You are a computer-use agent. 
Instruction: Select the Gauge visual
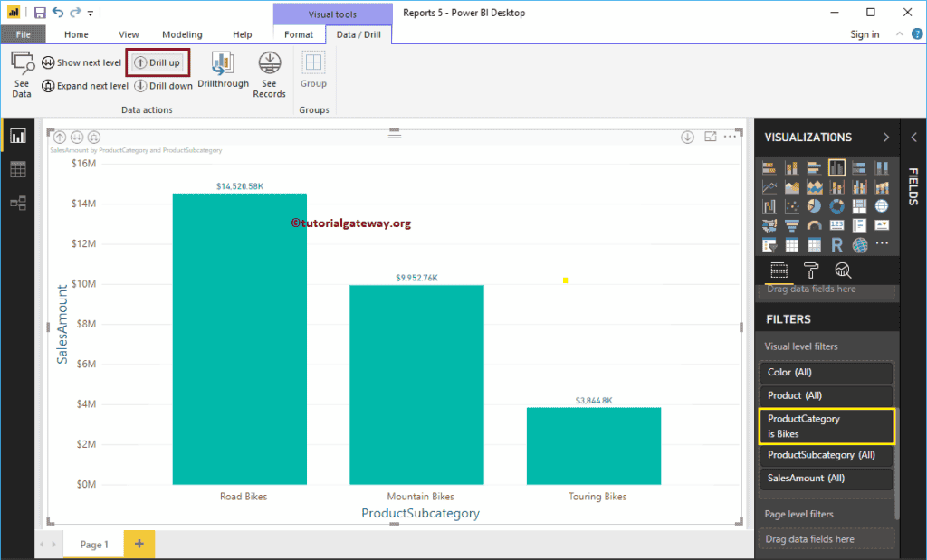tap(814, 225)
